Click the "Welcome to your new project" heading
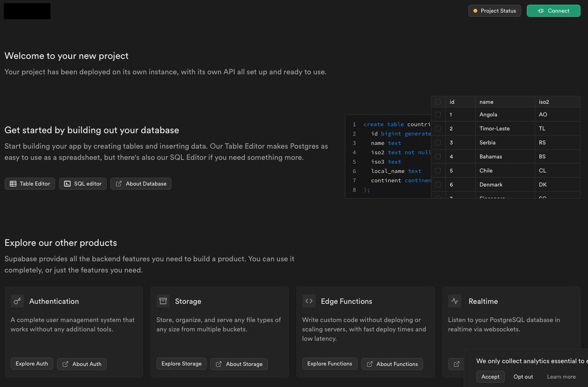Viewport: 588px width, 387px height. 66,56
